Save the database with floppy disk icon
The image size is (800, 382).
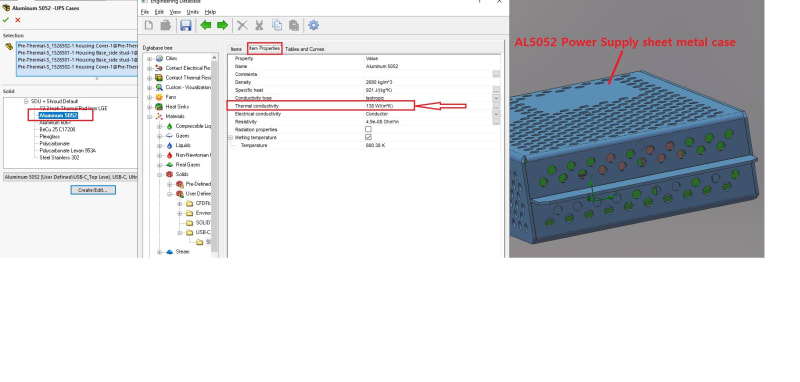186,26
